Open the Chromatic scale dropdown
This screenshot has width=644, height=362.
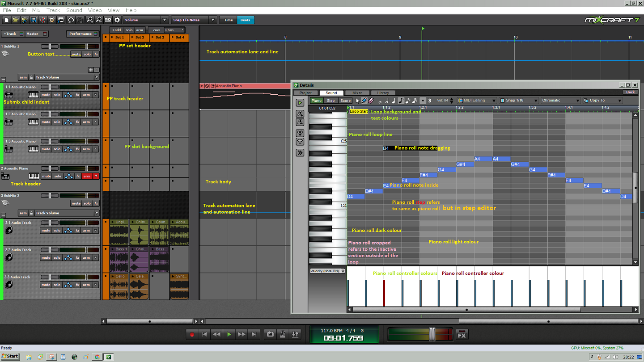560,101
